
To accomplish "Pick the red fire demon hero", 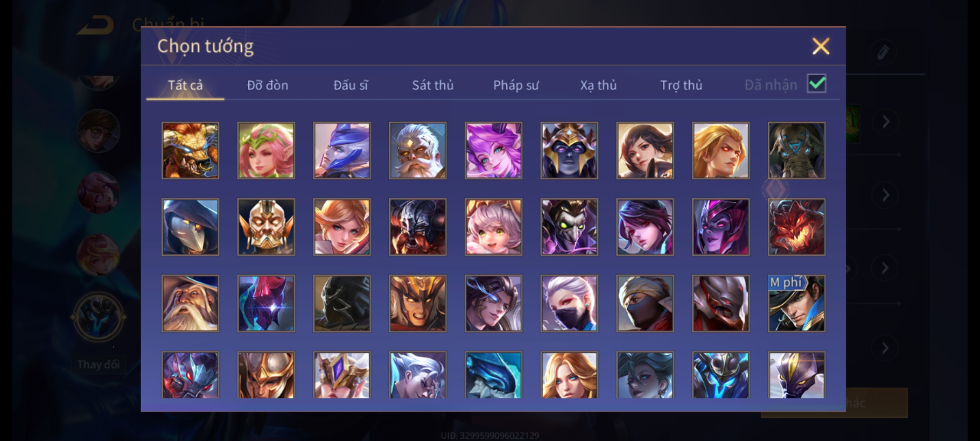I will [x=796, y=227].
